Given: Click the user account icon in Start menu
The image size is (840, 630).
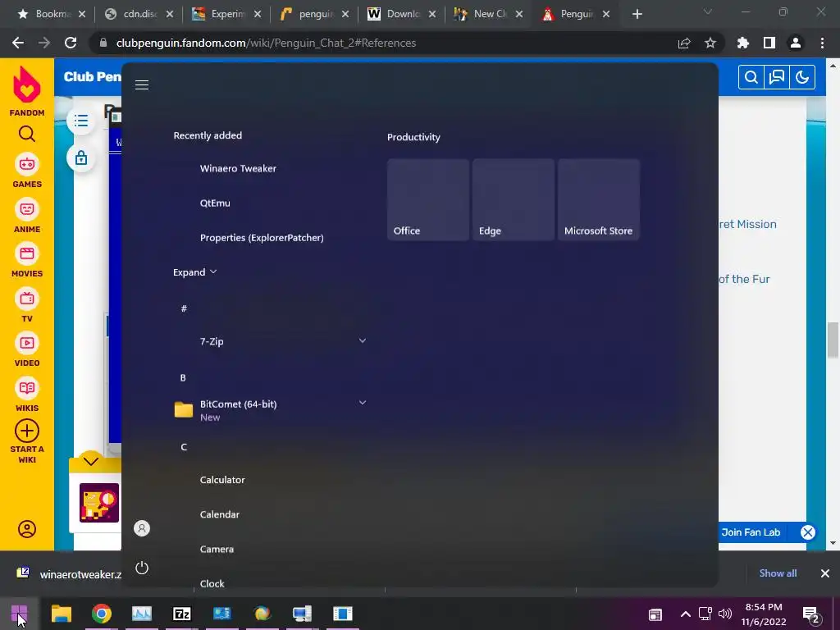Looking at the screenshot, I should point(142,528).
